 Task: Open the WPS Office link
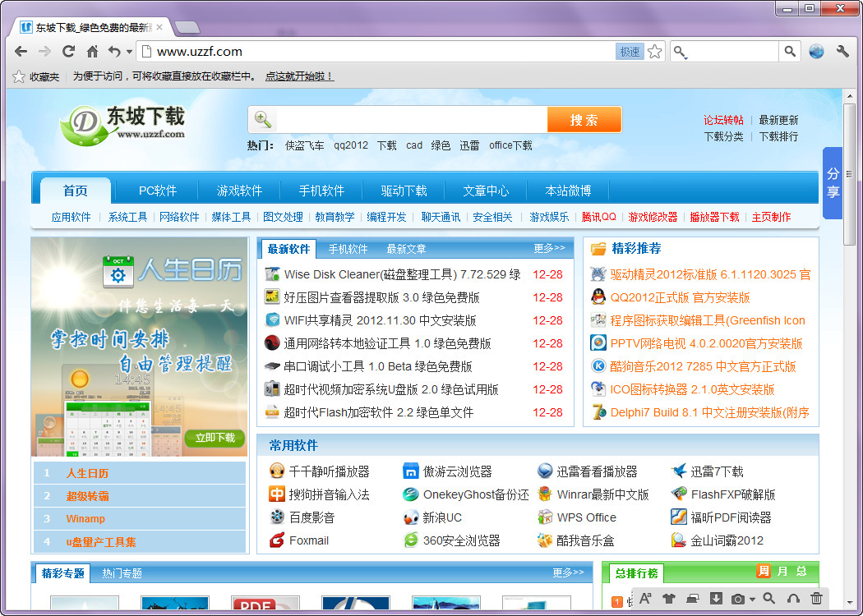click(586, 517)
